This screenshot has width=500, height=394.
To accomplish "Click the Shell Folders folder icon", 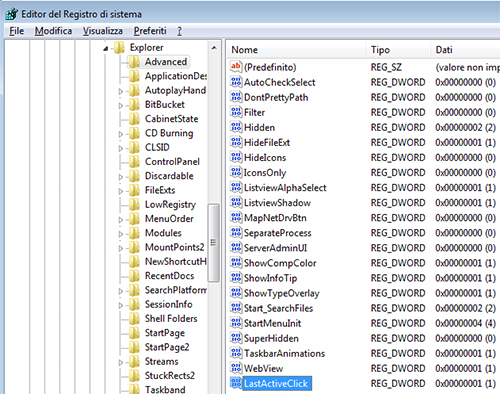I will click(x=134, y=319).
